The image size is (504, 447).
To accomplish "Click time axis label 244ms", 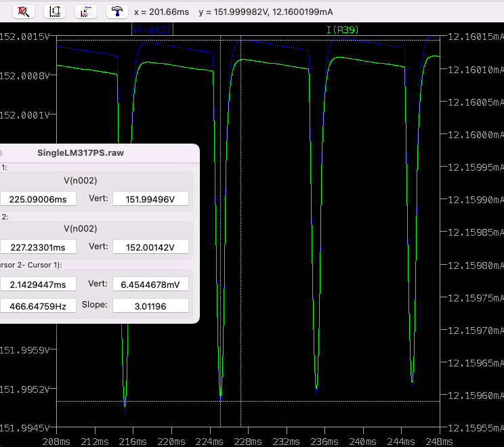I will [401, 442].
